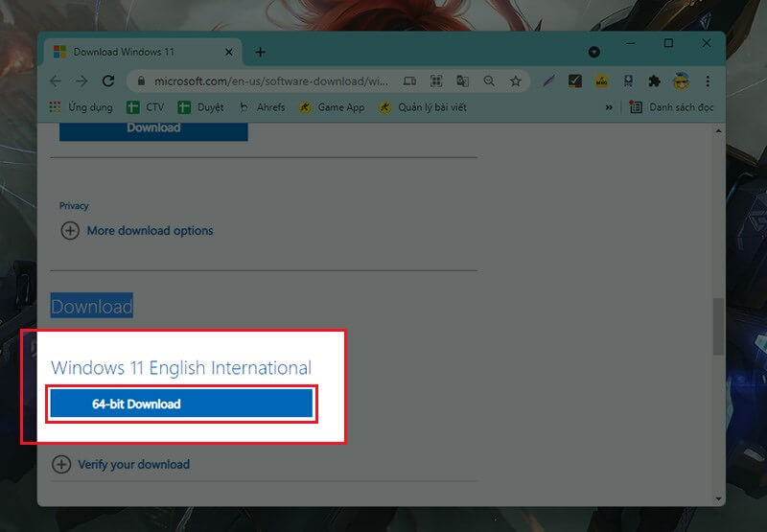Screen dimensions: 767x532
Task: Open a new tab with plus button
Action: (260, 52)
